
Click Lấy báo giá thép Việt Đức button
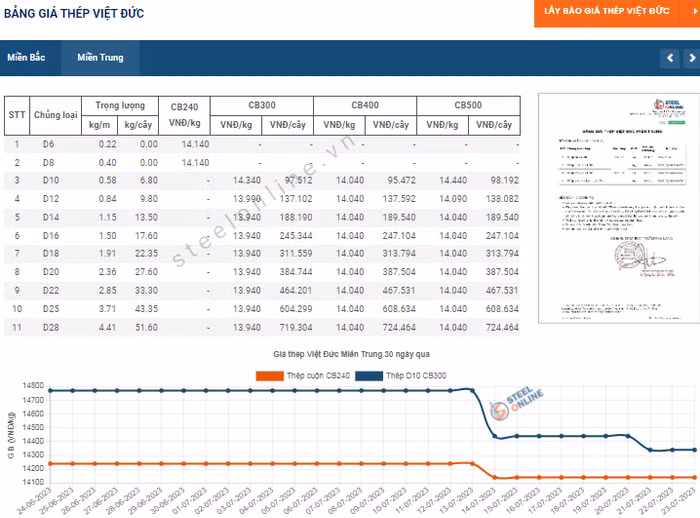click(617, 13)
